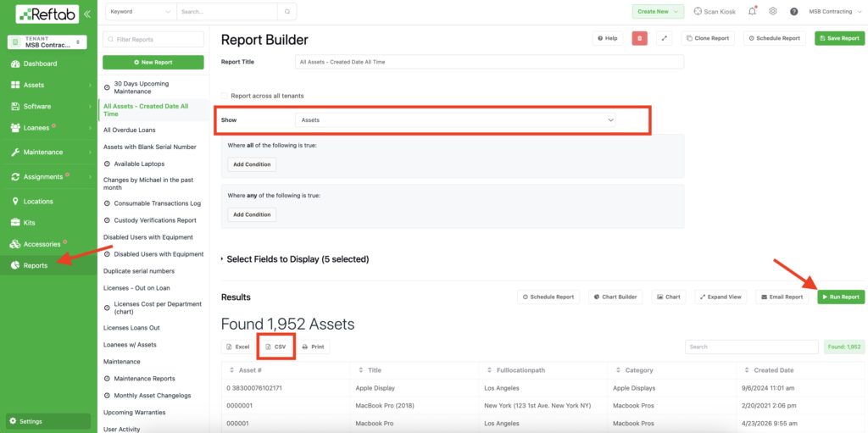Screen dimensions: 868x433
Task: Click Clone Report
Action: click(x=708, y=38)
